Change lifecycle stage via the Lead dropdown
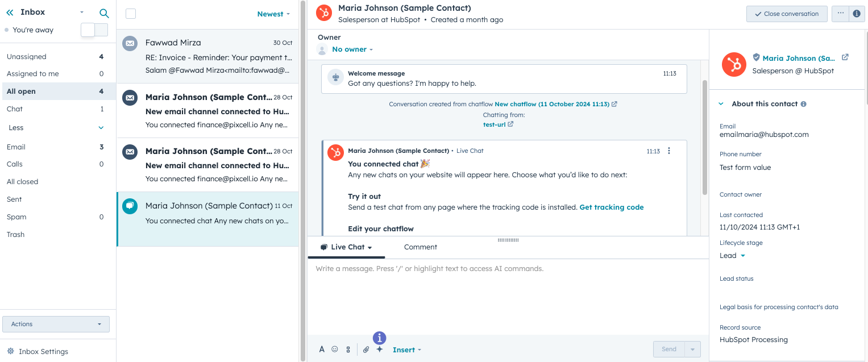Image resolution: width=868 pixels, height=362 pixels. coord(732,255)
